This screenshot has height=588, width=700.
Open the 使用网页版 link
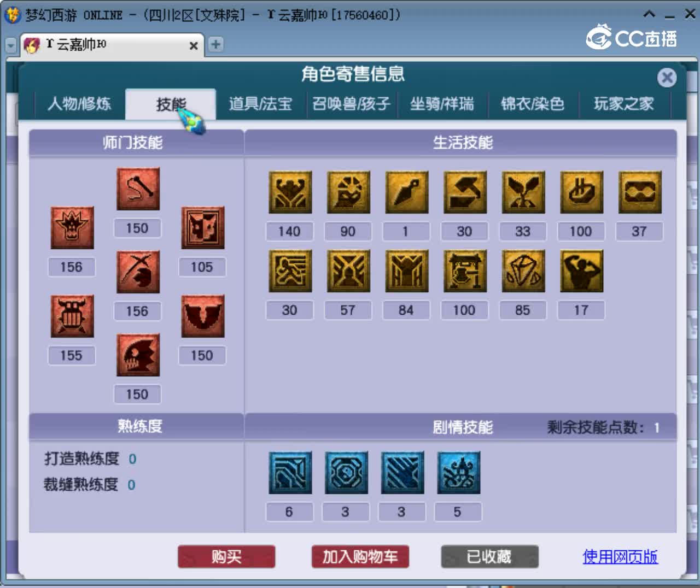pos(620,557)
